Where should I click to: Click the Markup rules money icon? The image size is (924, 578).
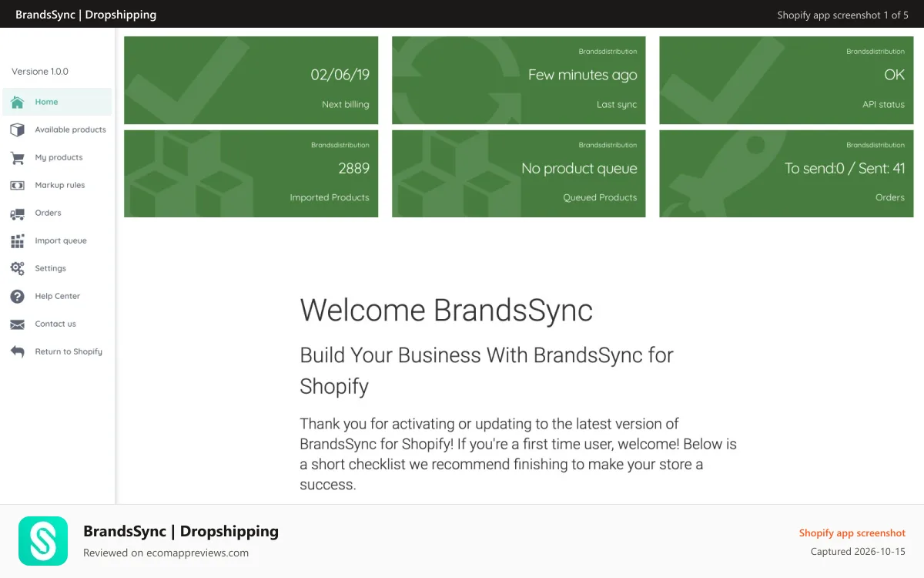click(18, 185)
